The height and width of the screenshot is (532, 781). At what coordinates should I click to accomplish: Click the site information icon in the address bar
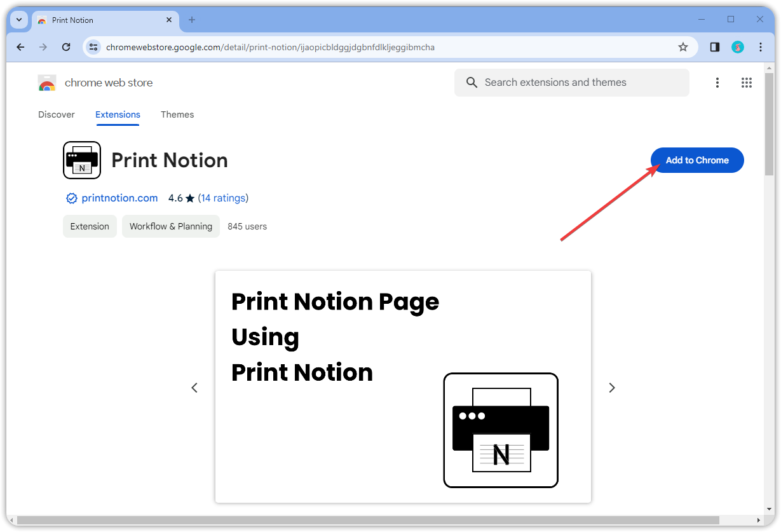(93, 47)
